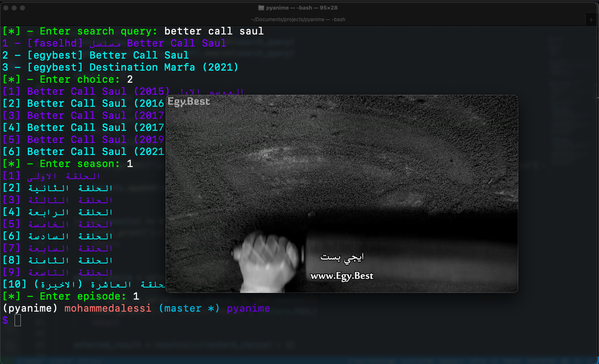This screenshot has height=364, width=599.
Task: Click the window title 'pyanime — -bash — 95×28'
Action: pos(302,8)
